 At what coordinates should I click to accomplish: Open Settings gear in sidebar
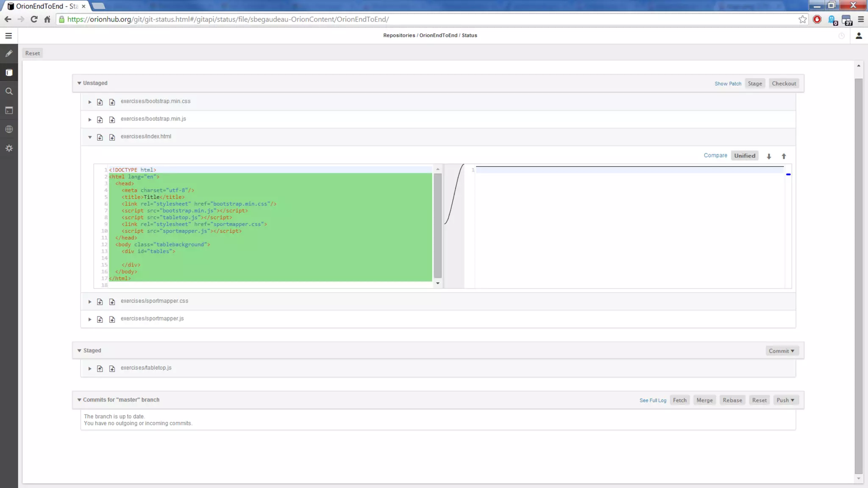point(9,148)
